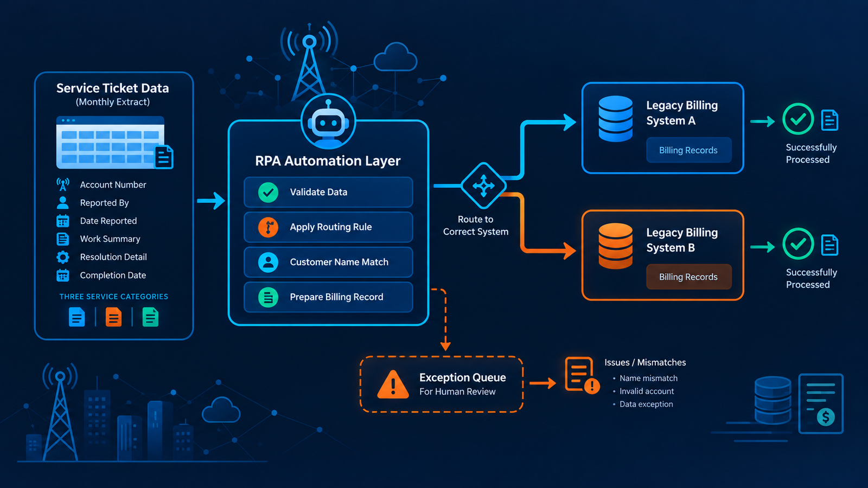Select the Customer Name Match step
868x488 pixels.
click(x=328, y=262)
